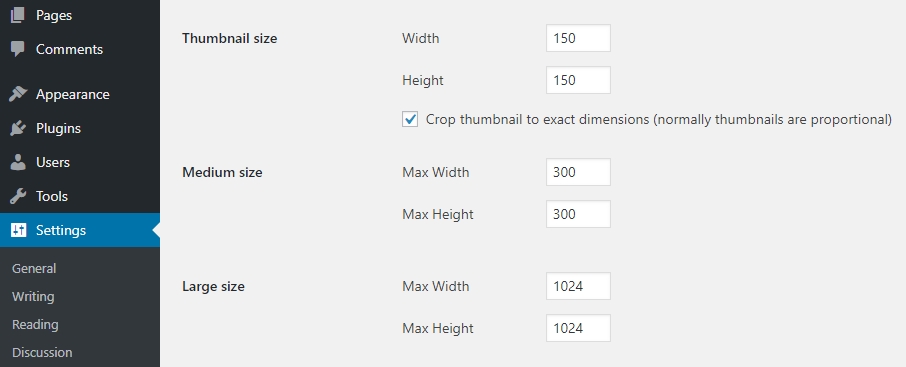
Task: Click the Appearance paintbrush icon
Action: click(x=18, y=94)
